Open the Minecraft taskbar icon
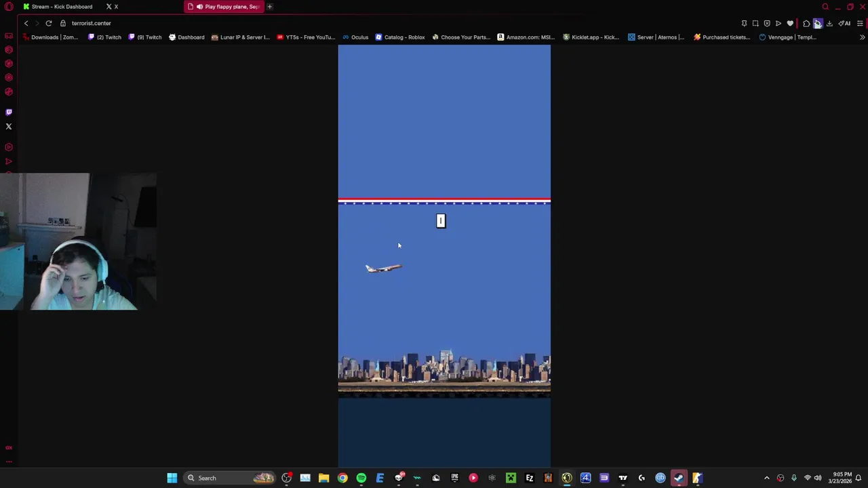The height and width of the screenshot is (488, 868). click(511, 478)
